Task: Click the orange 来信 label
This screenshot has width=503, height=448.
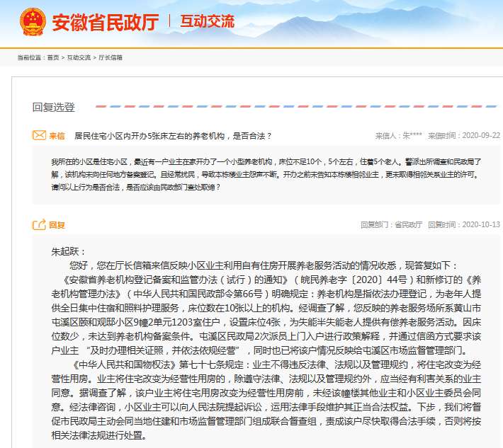Action: [x=57, y=136]
